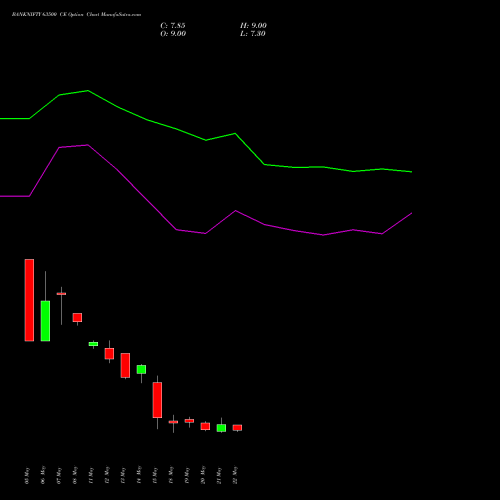Viewport: 500px width, 500px height.
Task: Click the low value 'L: 7.30'
Action: click(x=253, y=34)
